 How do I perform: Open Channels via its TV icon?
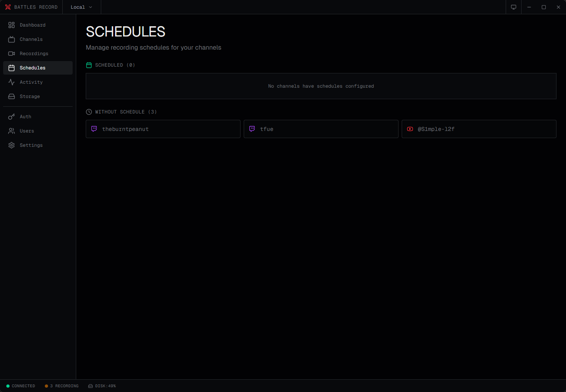12,39
